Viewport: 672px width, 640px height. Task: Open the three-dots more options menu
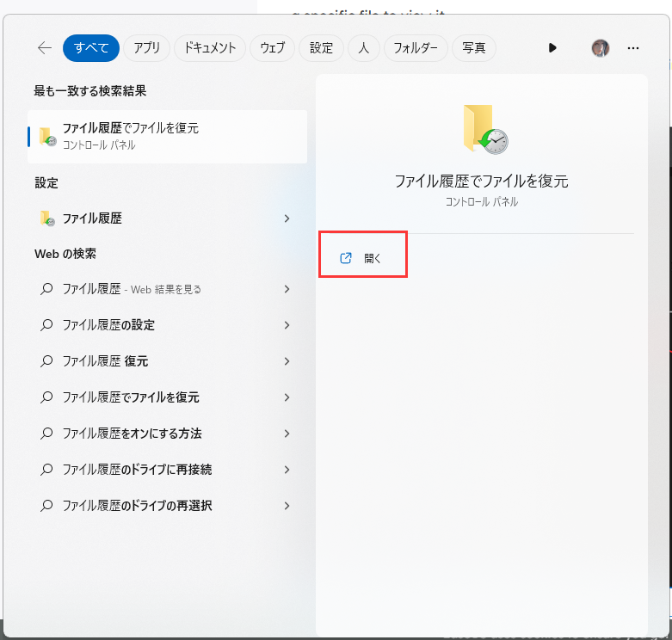click(x=633, y=48)
